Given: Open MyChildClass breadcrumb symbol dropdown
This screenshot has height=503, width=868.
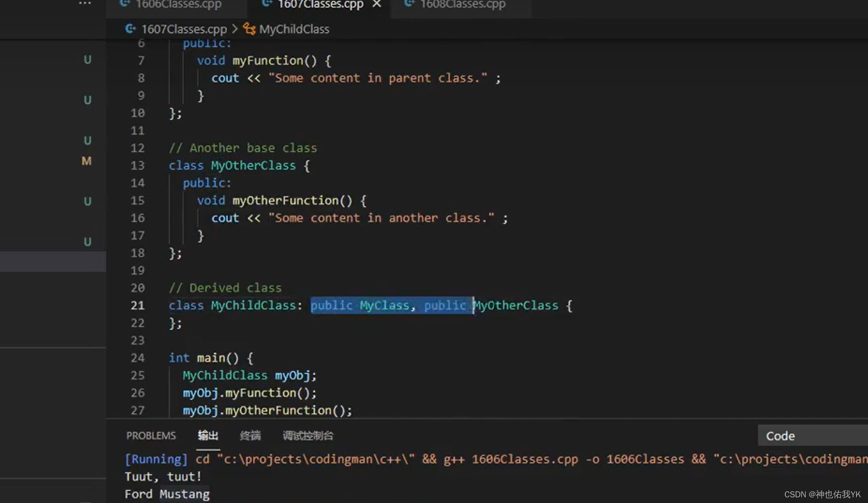Looking at the screenshot, I should [x=294, y=29].
